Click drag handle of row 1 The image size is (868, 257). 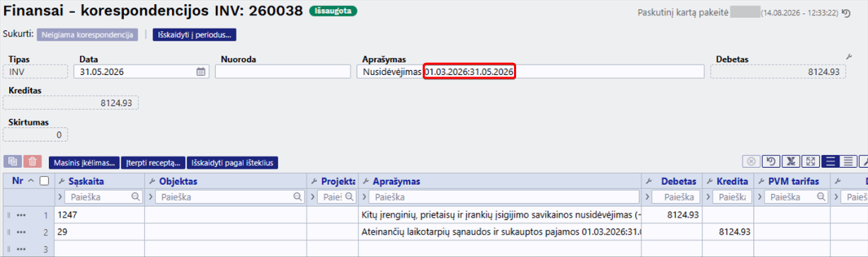pos(9,215)
